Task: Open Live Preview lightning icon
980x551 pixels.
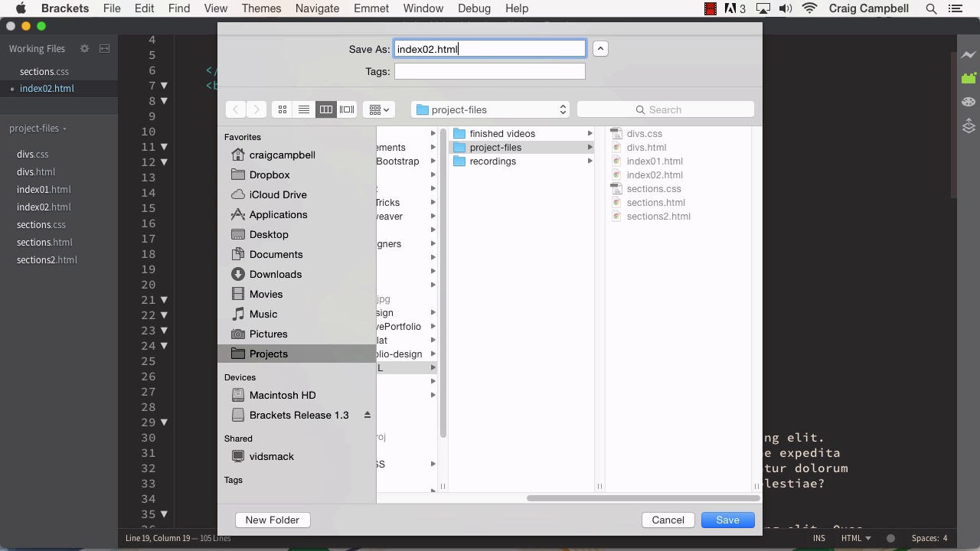Action: (x=969, y=55)
